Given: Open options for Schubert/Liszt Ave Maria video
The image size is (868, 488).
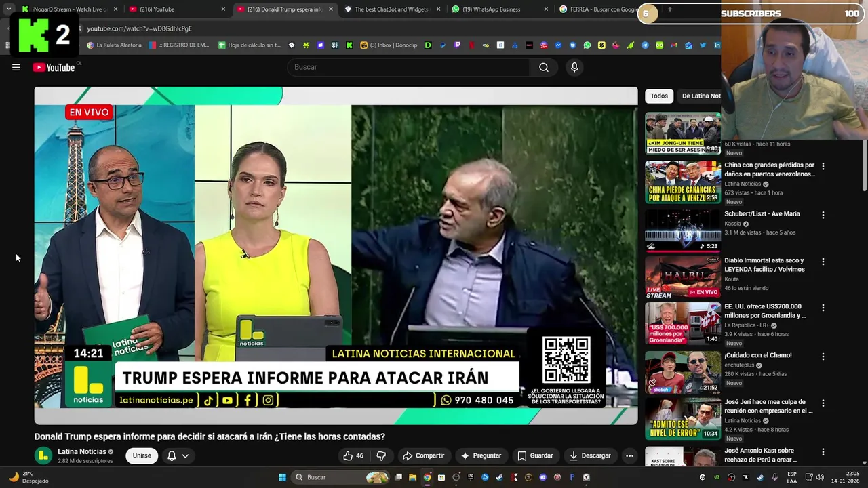Looking at the screenshot, I should click(x=823, y=215).
